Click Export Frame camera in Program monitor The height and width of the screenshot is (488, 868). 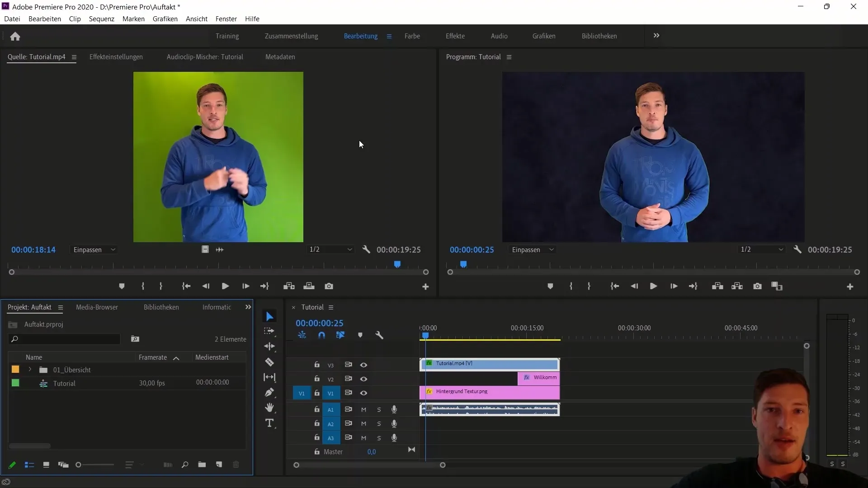click(x=757, y=286)
